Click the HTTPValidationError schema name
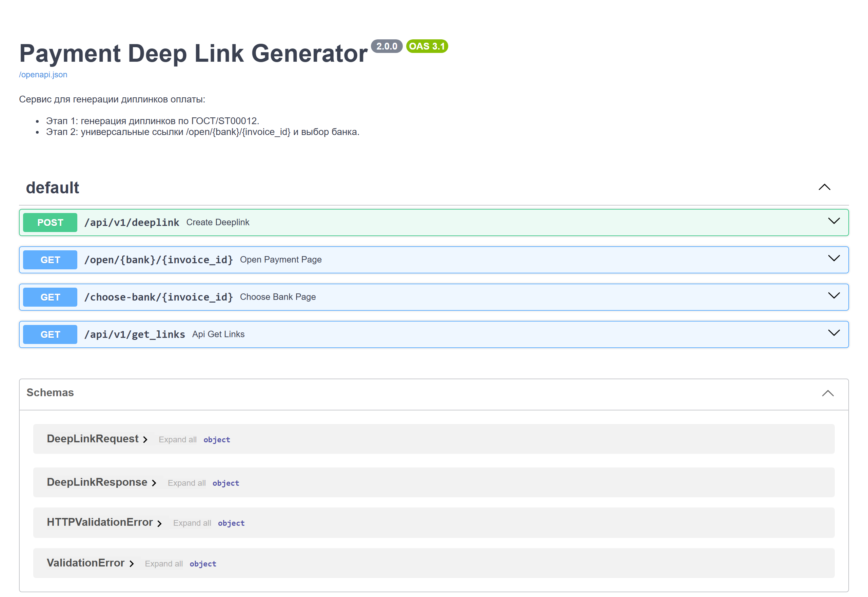 [x=100, y=523]
